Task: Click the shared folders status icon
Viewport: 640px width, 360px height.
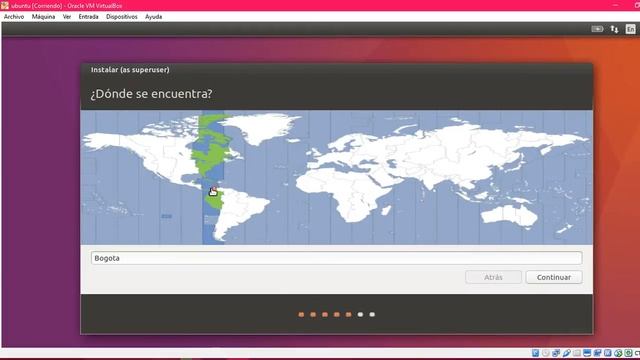Action: point(577,353)
